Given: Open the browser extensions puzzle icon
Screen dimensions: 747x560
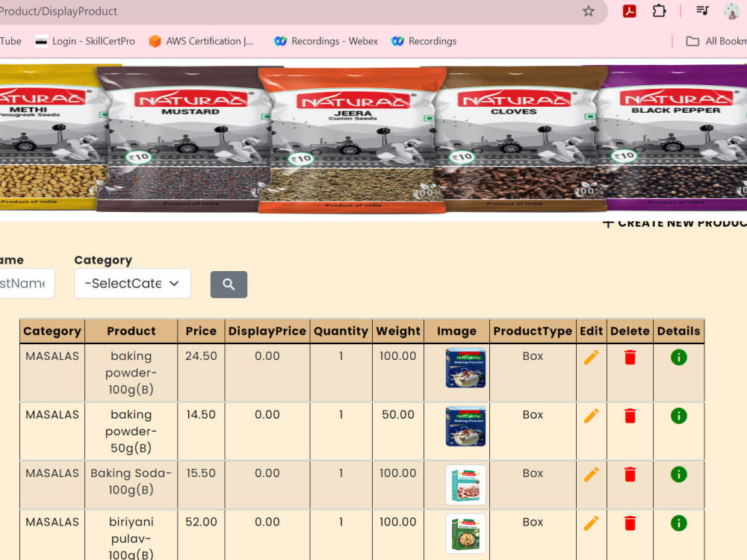Looking at the screenshot, I should (659, 11).
